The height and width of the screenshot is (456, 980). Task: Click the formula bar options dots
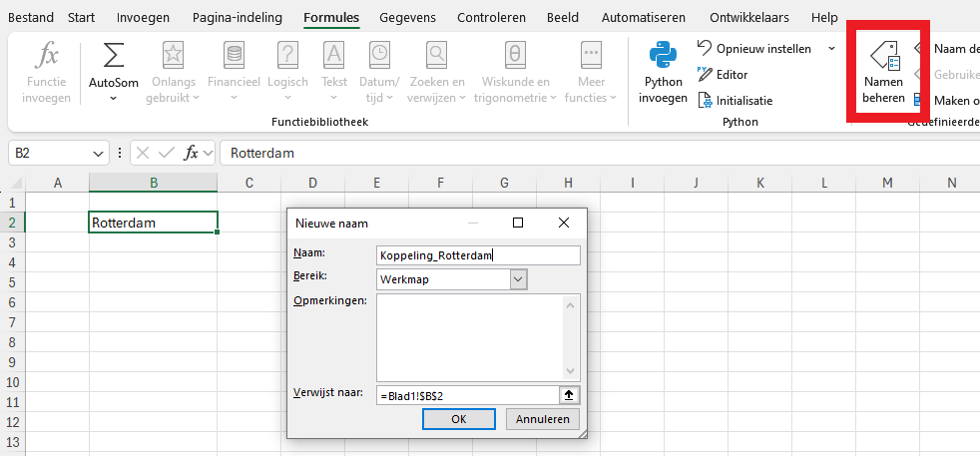[120, 153]
